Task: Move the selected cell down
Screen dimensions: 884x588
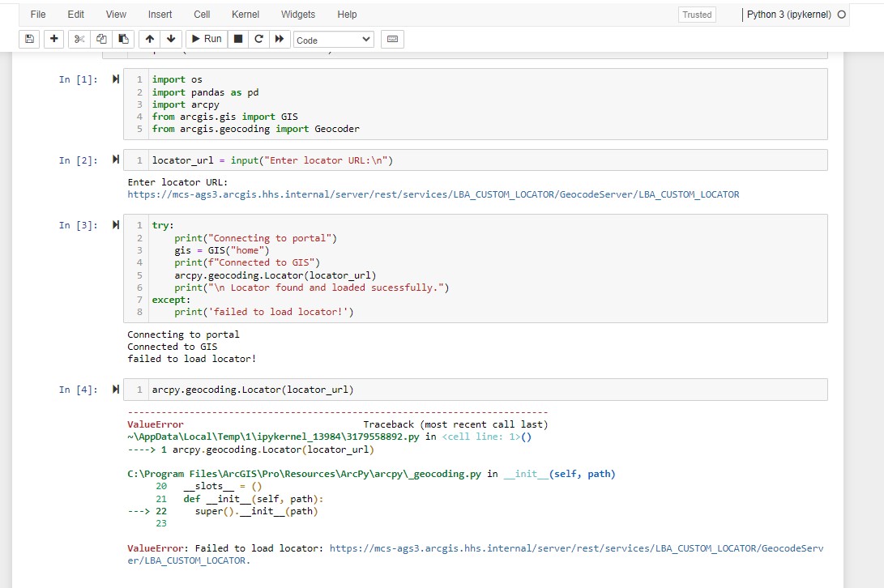Action: tap(170, 39)
